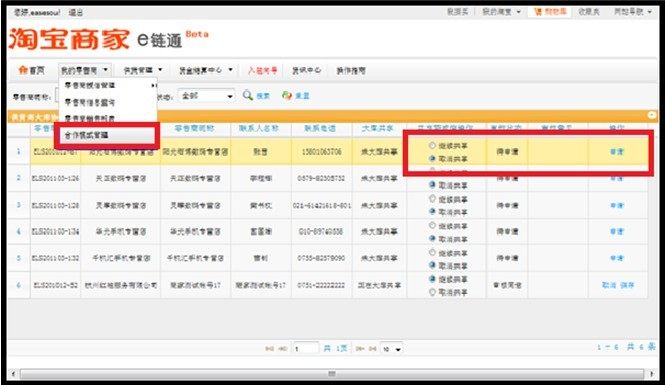Click phone number 021-61421618-801
Image resolution: width=665 pixels, height=386 pixels.
tap(322, 205)
